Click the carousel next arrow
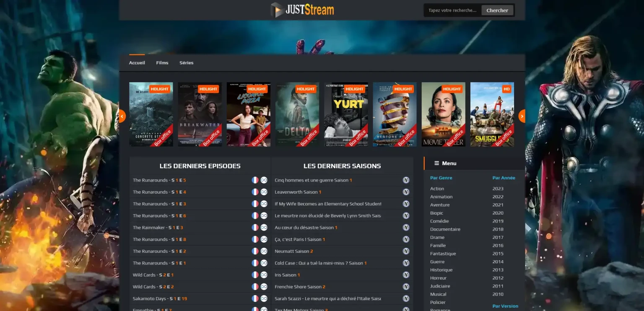The width and height of the screenshot is (644, 311). [522, 116]
